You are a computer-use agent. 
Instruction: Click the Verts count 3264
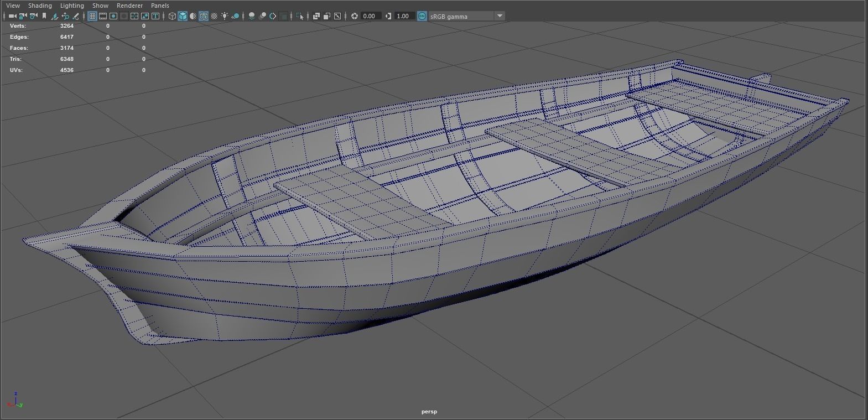(x=66, y=26)
